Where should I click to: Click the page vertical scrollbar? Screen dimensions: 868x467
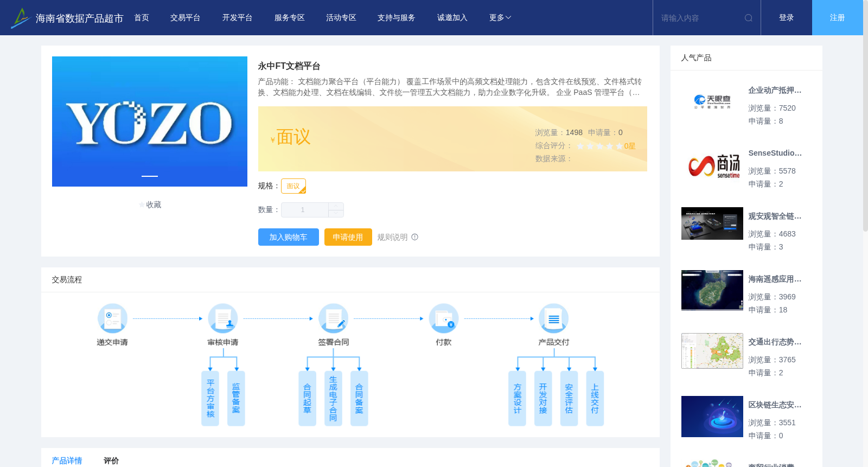click(x=865, y=116)
